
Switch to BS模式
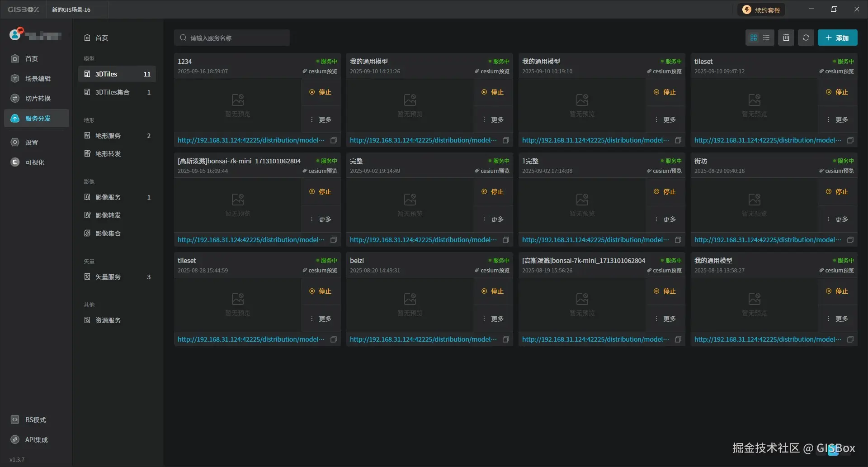pyautogui.click(x=36, y=420)
